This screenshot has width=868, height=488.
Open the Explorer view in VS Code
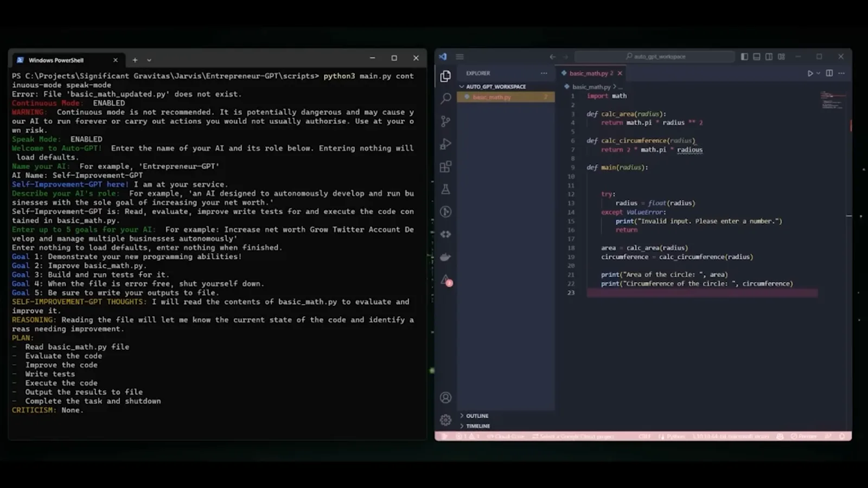click(445, 76)
